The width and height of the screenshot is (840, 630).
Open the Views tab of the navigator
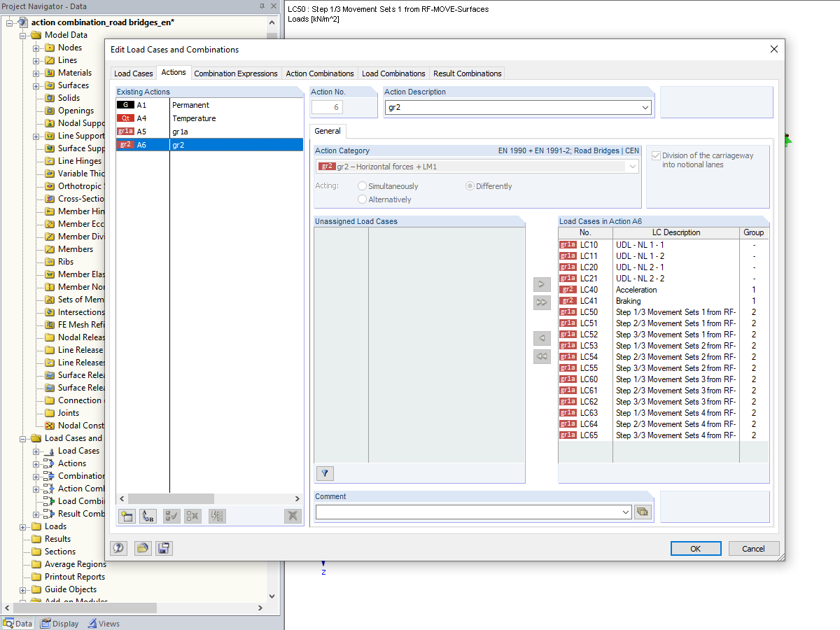[104, 624]
